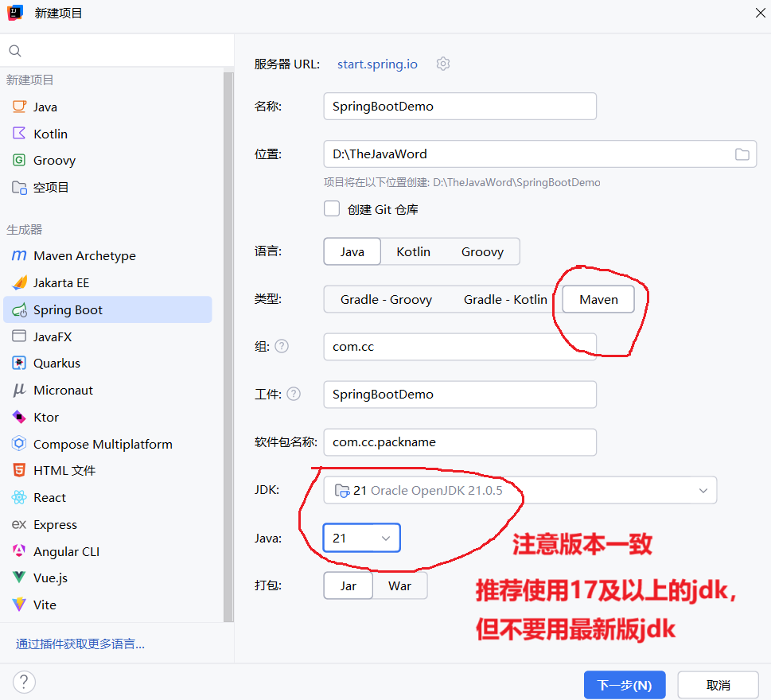Select Jar packaging
The height and width of the screenshot is (700, 771).
(x=349, y=585)
